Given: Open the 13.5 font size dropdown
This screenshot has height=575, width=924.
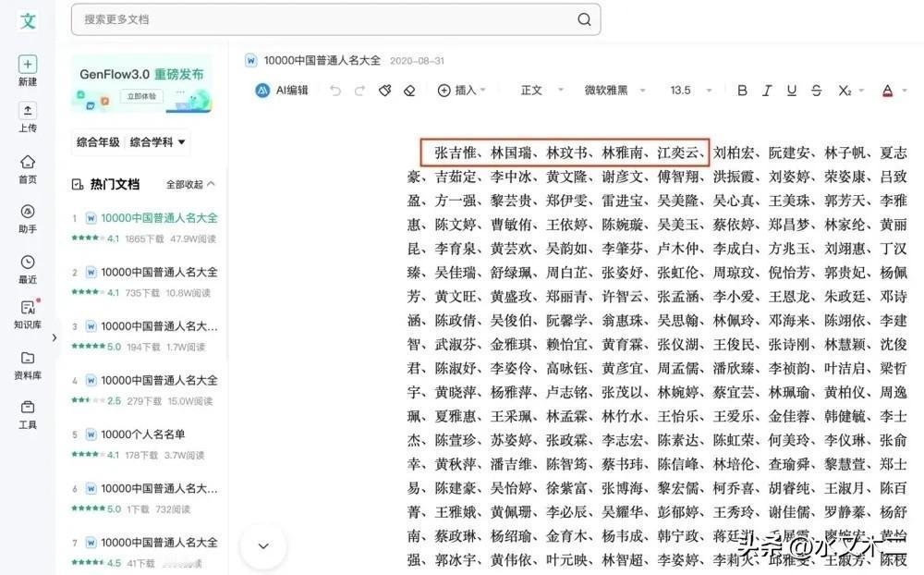Looking at the screenshot, I should click(684, 90).
